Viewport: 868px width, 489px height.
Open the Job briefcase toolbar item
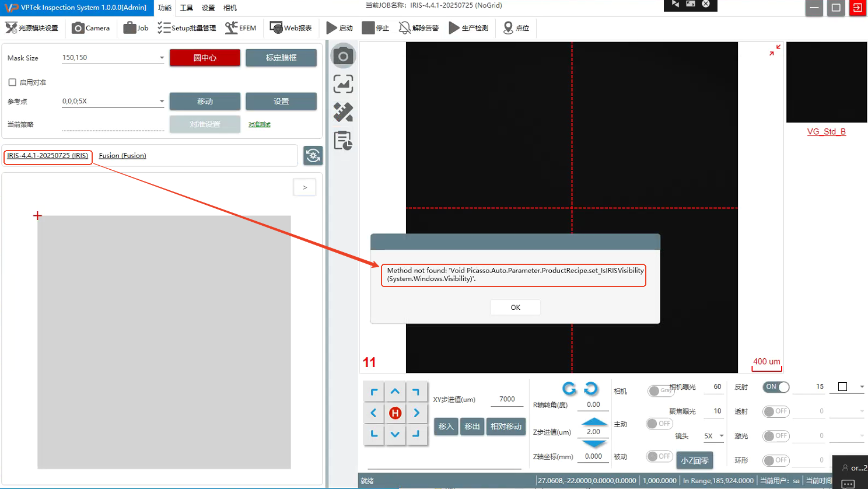click(x=136, y=28)
